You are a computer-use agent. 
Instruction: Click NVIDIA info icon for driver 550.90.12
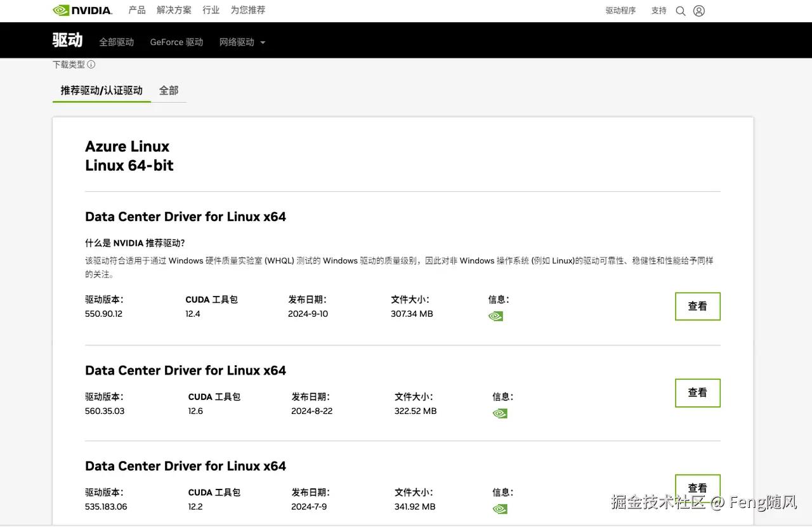pyautogui.click(x=495, y=316)
